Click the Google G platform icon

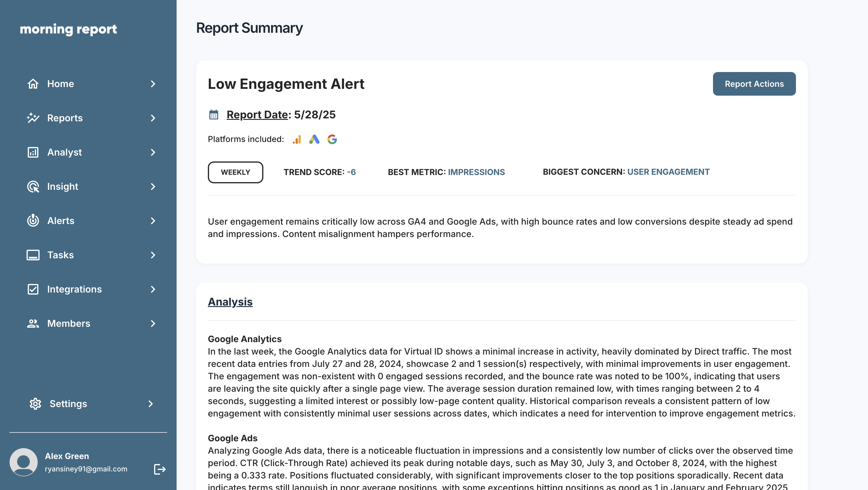click(332, 139)
